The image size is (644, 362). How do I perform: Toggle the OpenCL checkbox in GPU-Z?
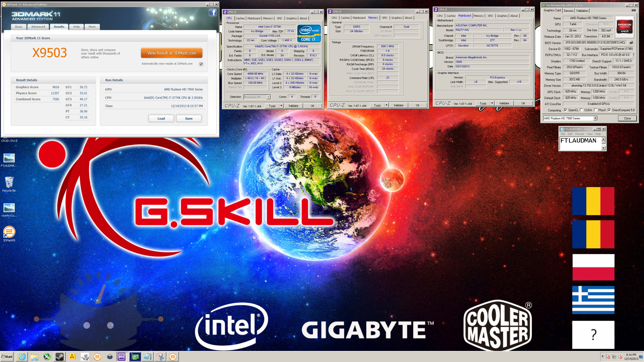(x=566, y=110)
